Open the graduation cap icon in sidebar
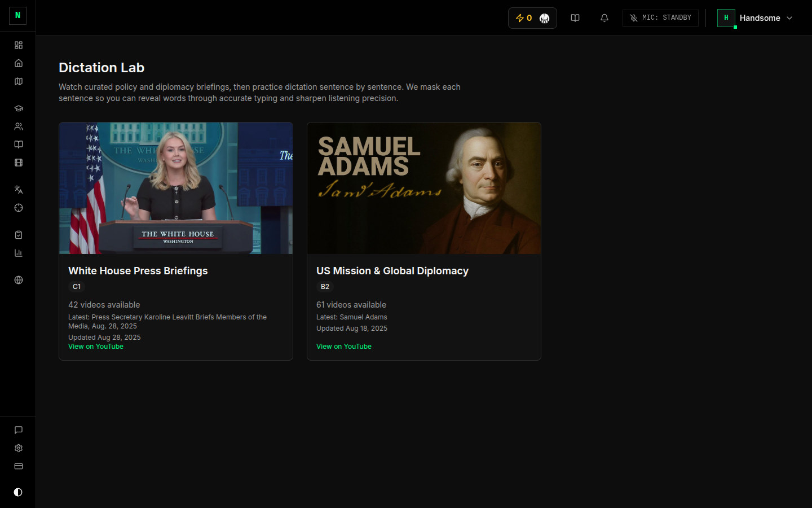 (x=19, y=108)
